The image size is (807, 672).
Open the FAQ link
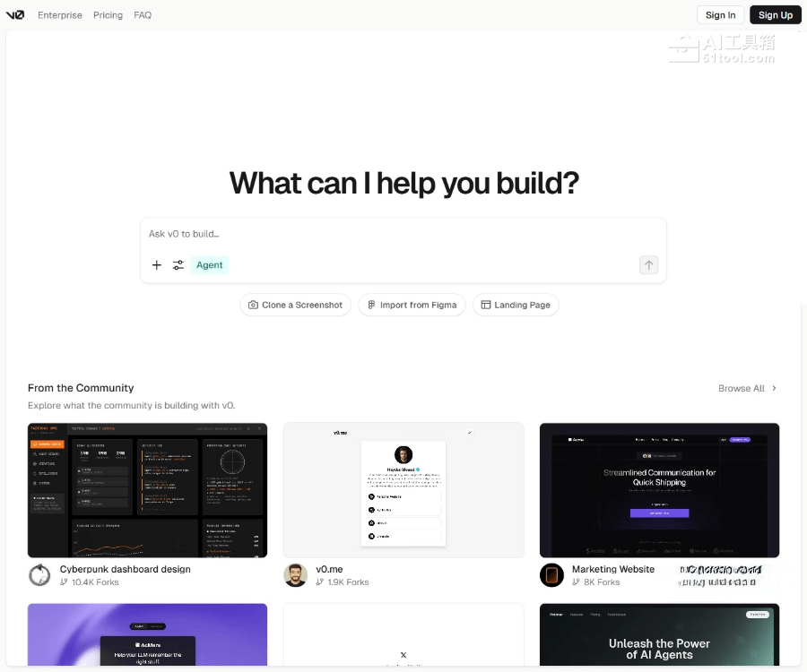(x=143, y=15)
